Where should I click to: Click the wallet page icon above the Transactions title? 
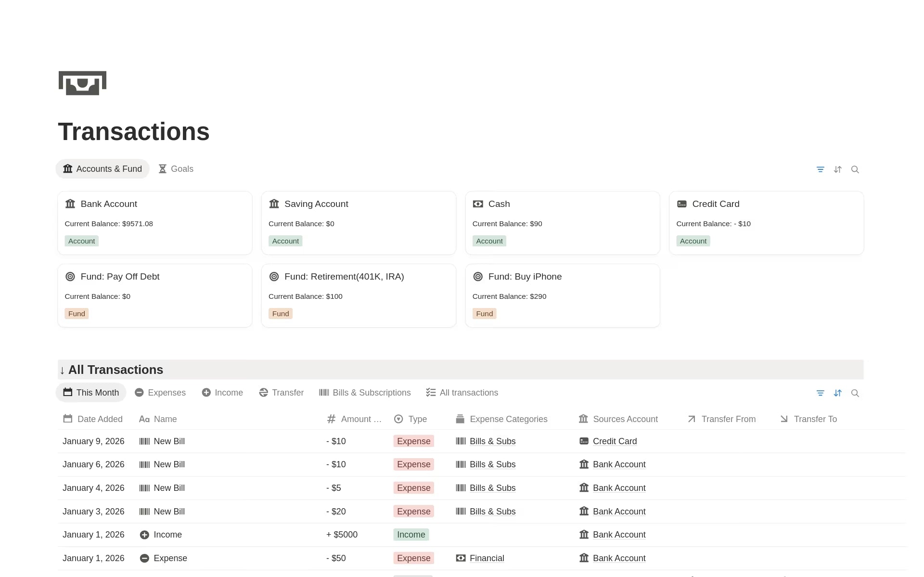(x=82, y=83)
